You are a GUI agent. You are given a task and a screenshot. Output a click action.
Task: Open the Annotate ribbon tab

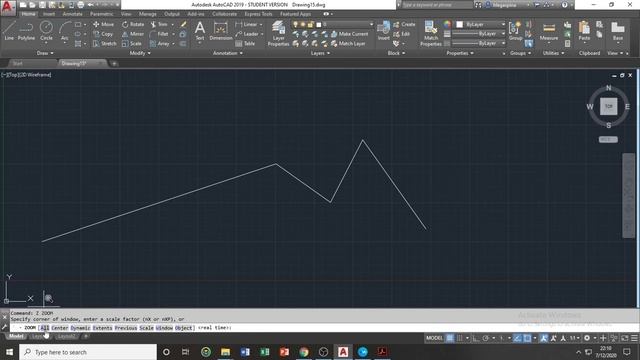tap(72, 14)
